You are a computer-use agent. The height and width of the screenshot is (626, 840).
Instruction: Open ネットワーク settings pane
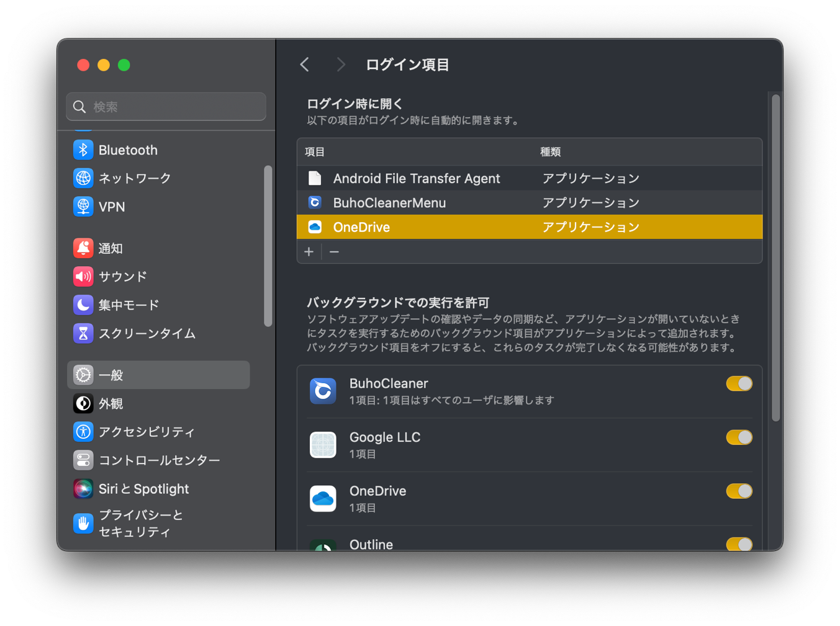[135, 178]
